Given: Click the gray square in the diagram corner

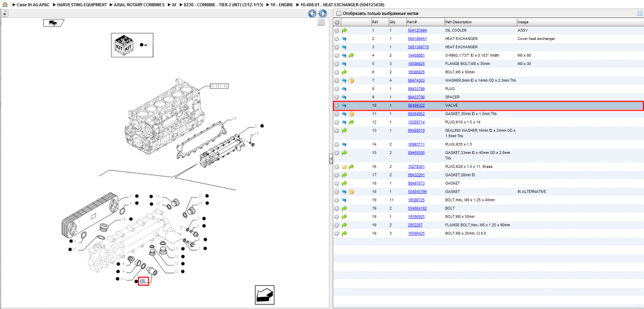Looking at the screenshot, I should tap(321, 23).
